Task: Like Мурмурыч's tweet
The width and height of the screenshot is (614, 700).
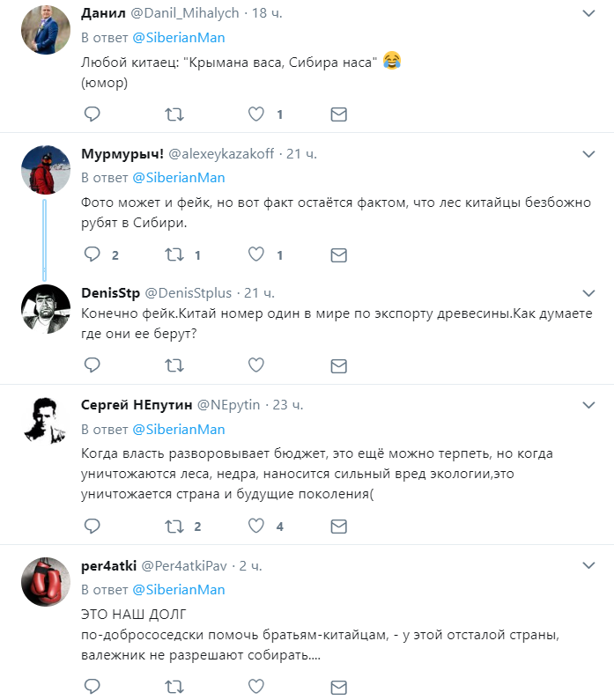Action: click(x=256, y=255)
